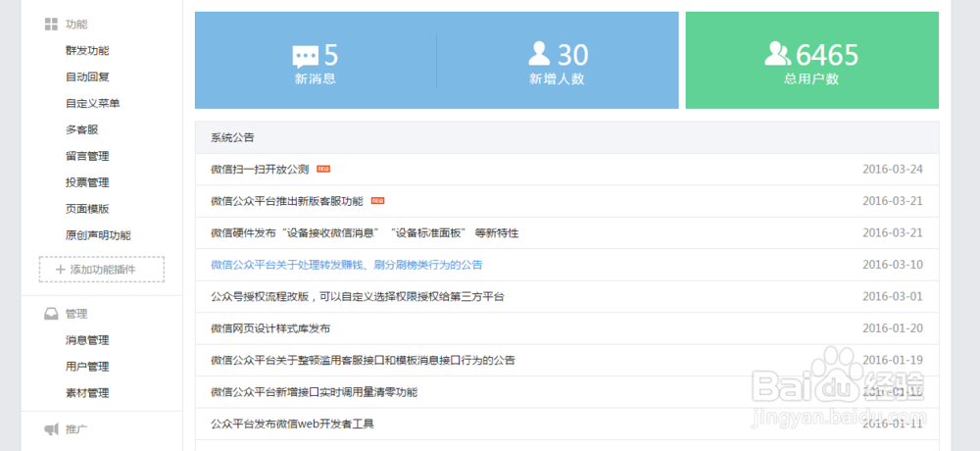Open announcement 微信扫一扫开放公测
The width and height of the screenshot is (980, 451).
tap(260, 169)
